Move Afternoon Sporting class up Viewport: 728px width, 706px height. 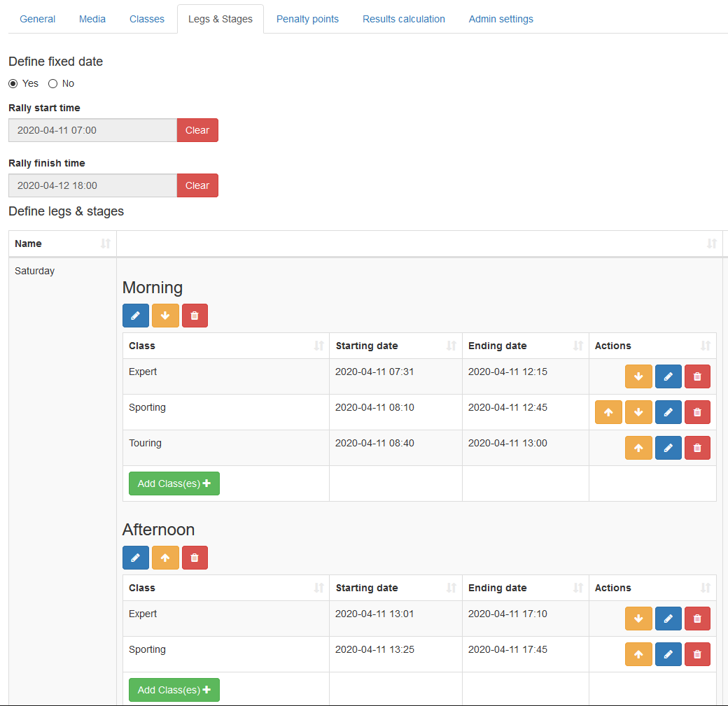point(638,654)
